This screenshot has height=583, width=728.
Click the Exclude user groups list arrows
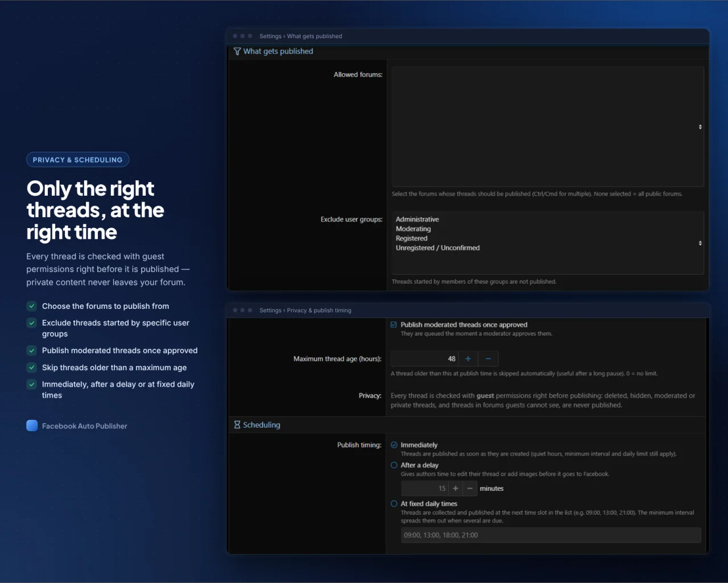(700, 243)
